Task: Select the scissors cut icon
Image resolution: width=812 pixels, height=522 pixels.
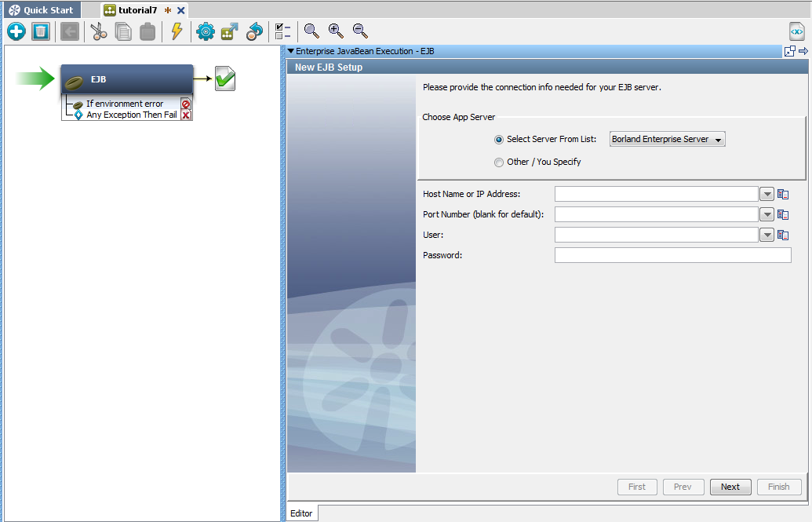Action: point(99,31)
